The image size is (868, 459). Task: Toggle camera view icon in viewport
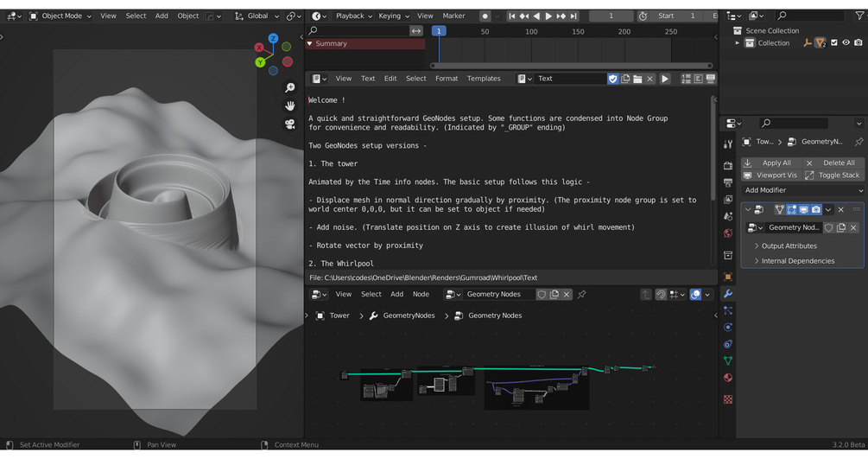coord(289,124)
